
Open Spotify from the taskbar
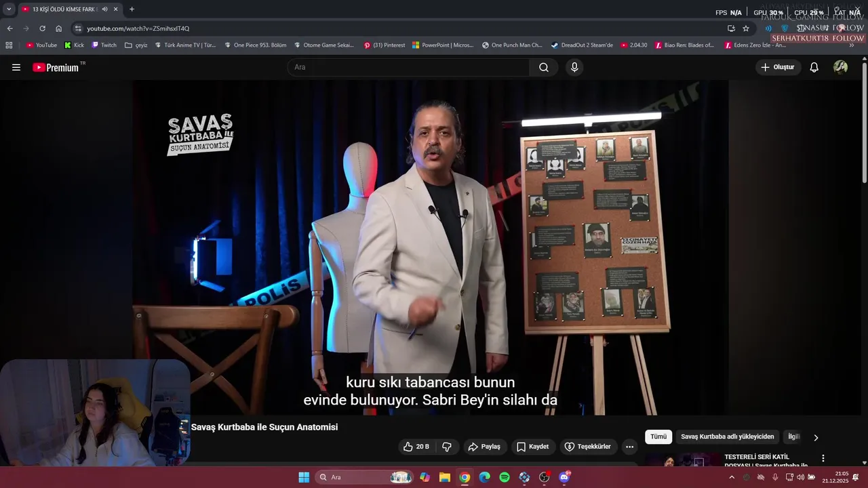pyautogui.click(x=505, y=477)
